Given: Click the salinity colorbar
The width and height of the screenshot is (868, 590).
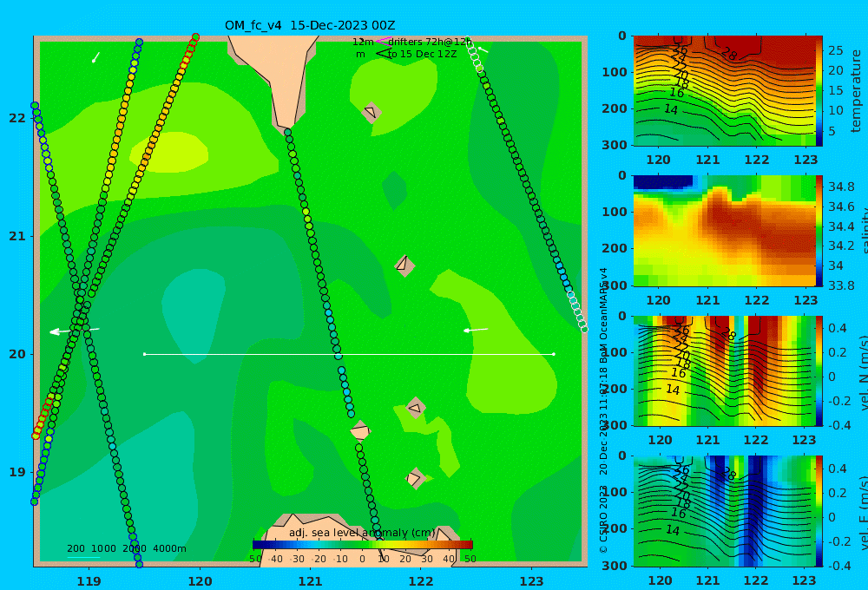Looking at the screenshot, I should [x=819, y=231].
